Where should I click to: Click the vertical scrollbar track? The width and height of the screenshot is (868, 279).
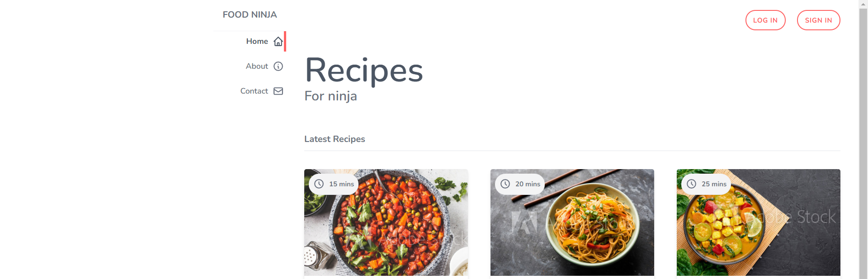[863, 144]
